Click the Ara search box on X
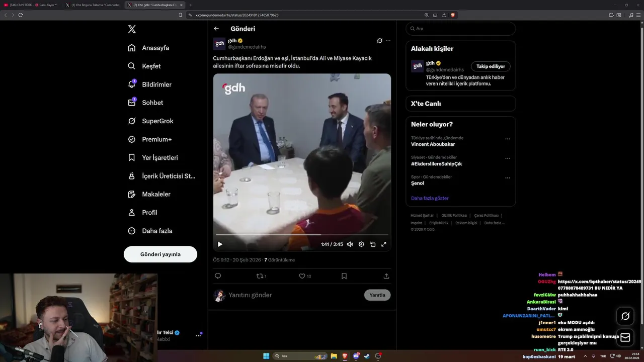 pyautogui.click(x=460, y=29)
